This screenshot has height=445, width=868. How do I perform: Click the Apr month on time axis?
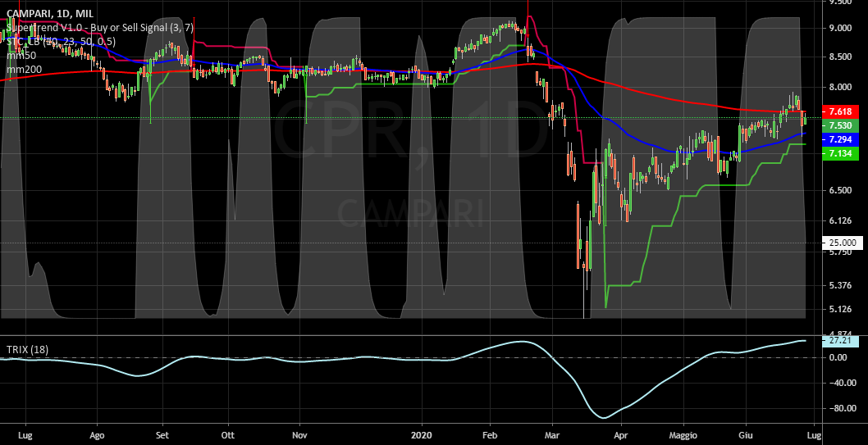coord(622,434)
